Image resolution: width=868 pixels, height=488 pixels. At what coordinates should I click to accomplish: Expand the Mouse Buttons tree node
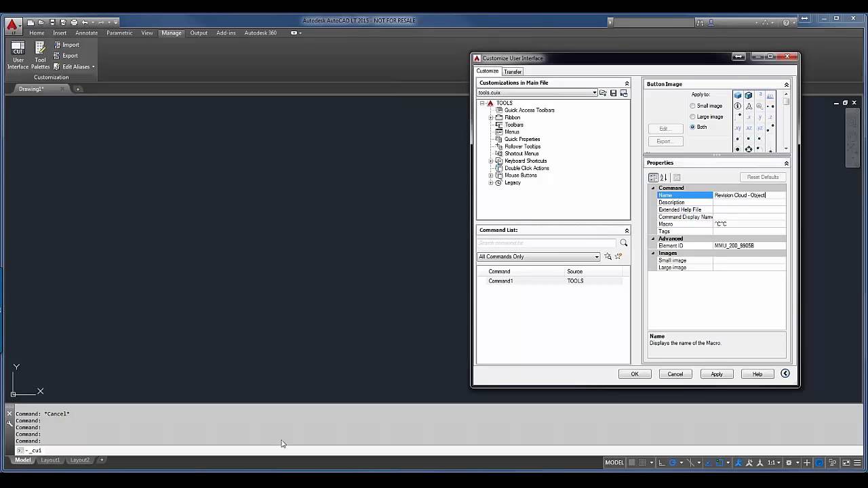point(491,175)
